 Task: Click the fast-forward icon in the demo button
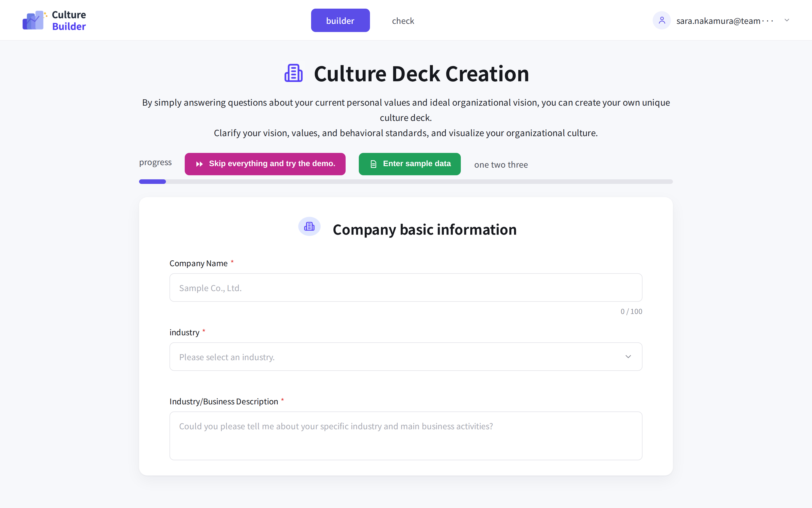199,164
